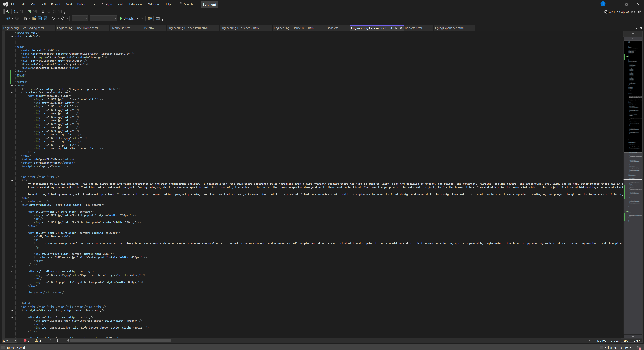Click the Ln: 109 line indicator

click(602, 340)
